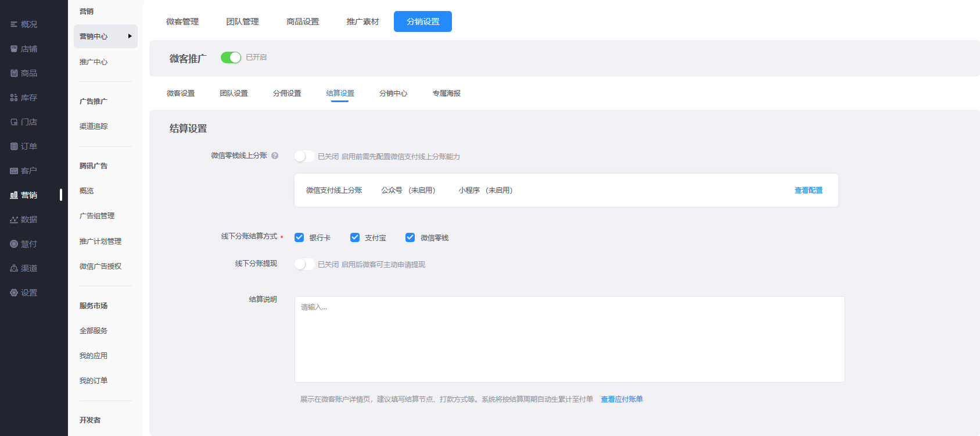Enable the 线下分账提现 toggle
The height and width of the screenshot is (436, 980).
pos(304,264)
